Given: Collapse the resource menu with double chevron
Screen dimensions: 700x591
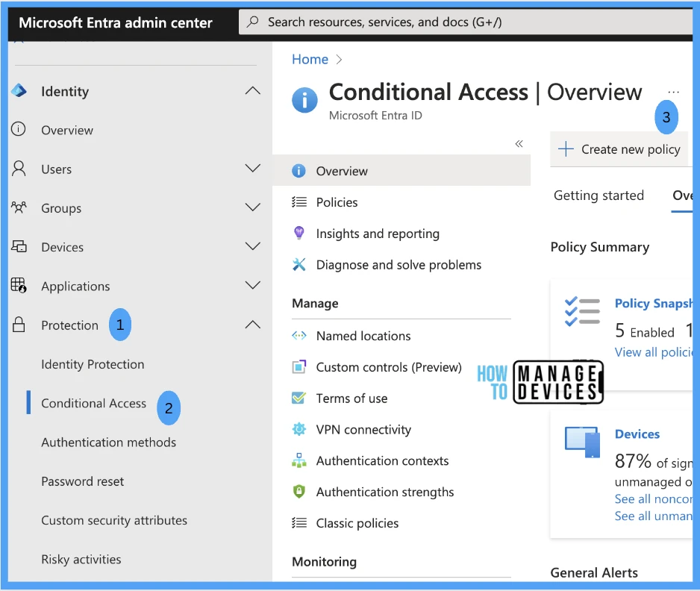Looking at the screenshot, I should click(519, 144).
